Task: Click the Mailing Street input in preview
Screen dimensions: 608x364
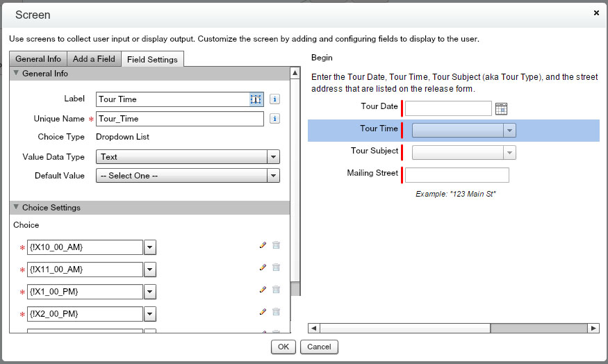Action: click(457, 175)
